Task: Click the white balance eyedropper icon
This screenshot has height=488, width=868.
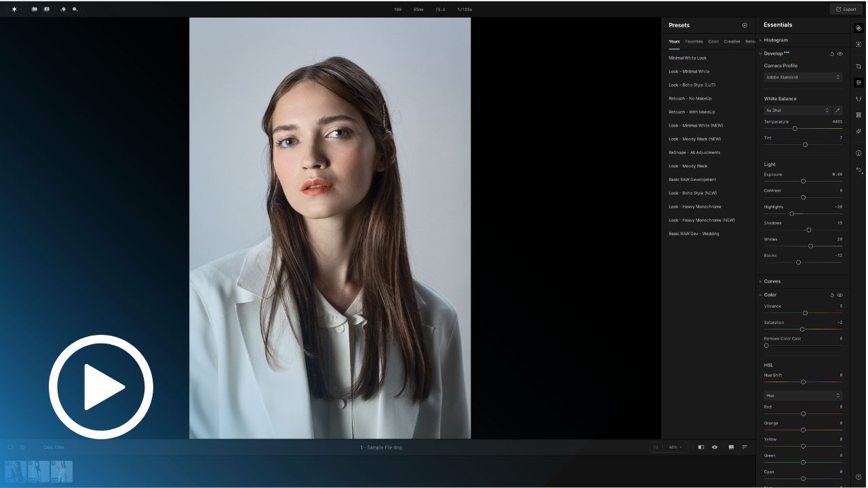Action: click(837, 110)
